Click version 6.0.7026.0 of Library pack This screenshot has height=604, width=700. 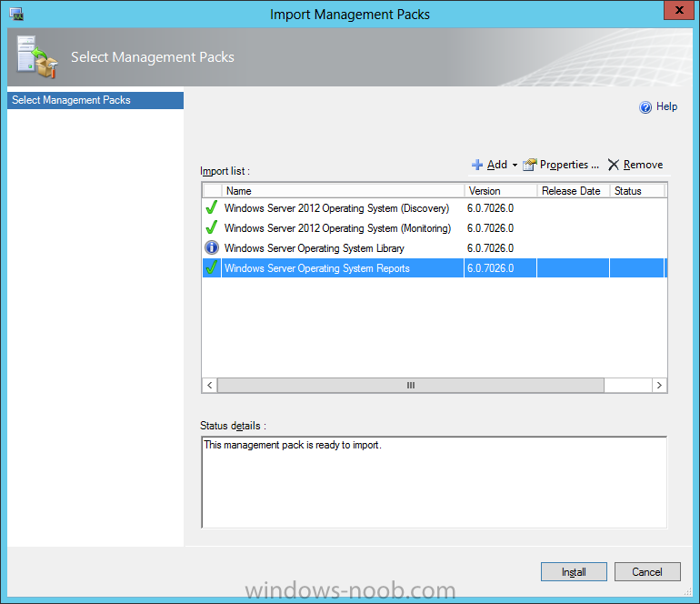pyautogui.click(x=490, y=248)
